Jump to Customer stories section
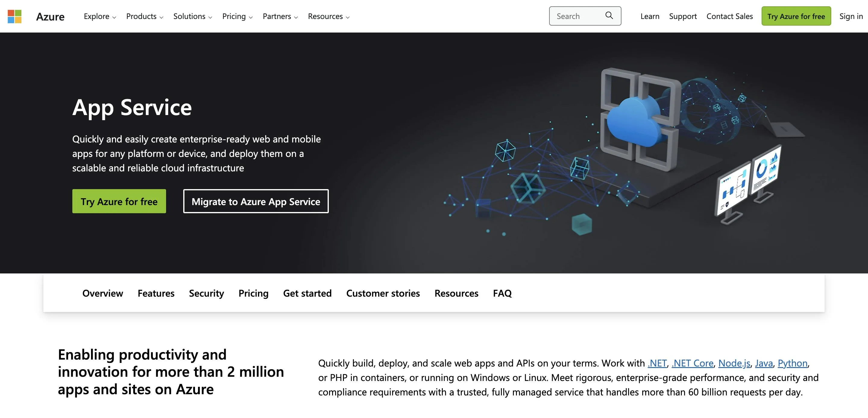 tap(383, 293)
